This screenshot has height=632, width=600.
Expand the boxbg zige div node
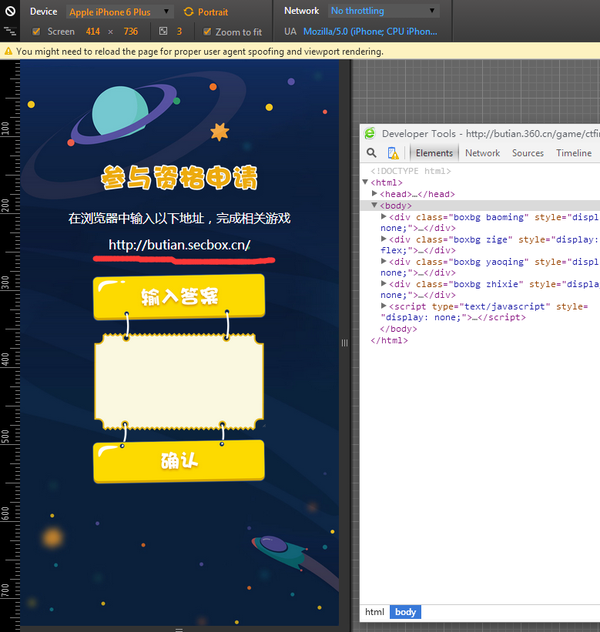click(384, 239)
